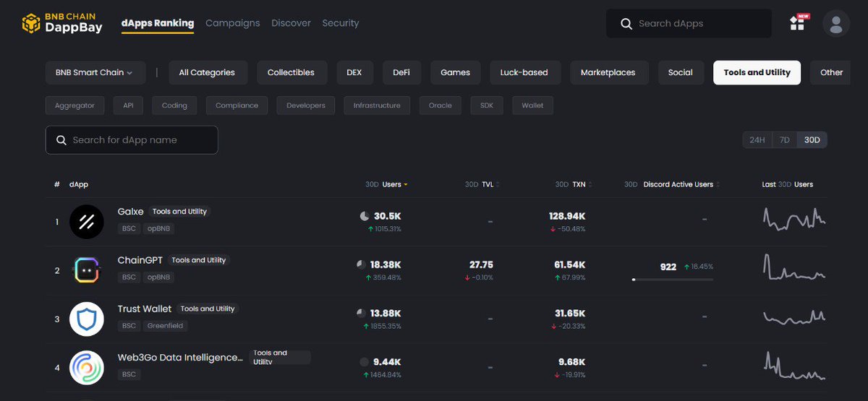
Task: Click the Trust Wallet shield logo
Action: coord(87,319)
